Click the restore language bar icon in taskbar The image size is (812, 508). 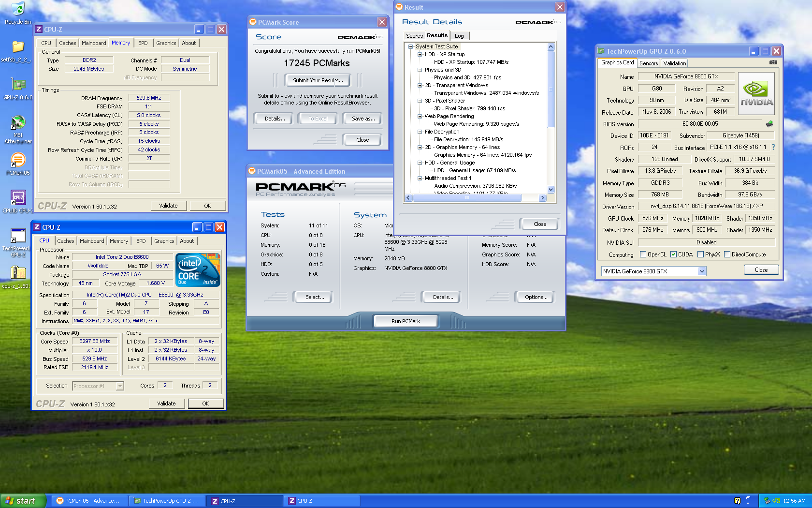[x=748, y=498]
